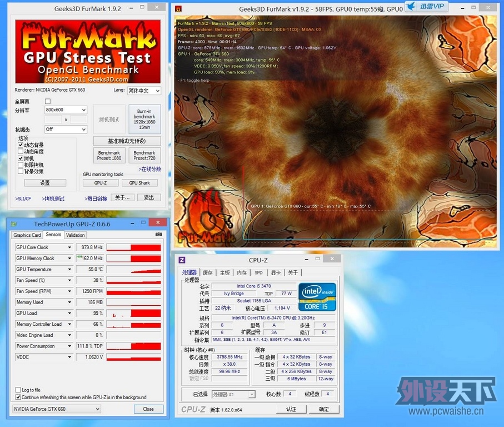Viewport: 504px width, 427px height.
Task: Launch GPU-Z from FurMark monitoring tools
Action: click(101, 182)
